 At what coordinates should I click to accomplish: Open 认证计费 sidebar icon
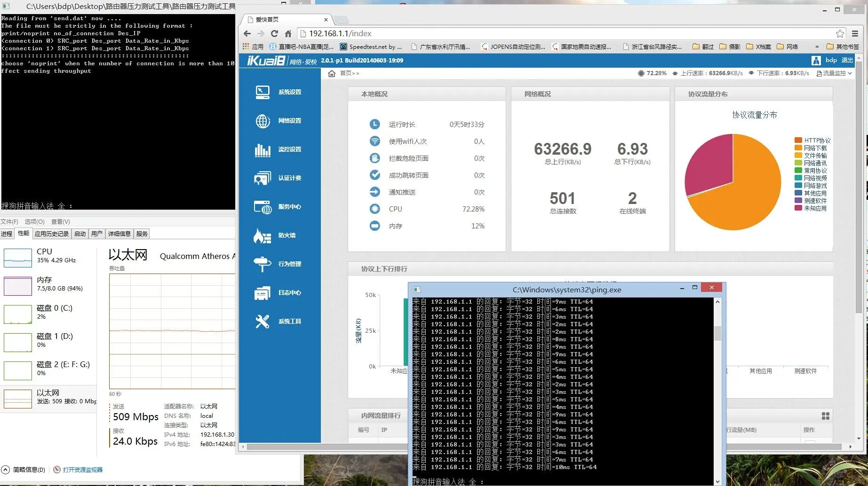263,178
